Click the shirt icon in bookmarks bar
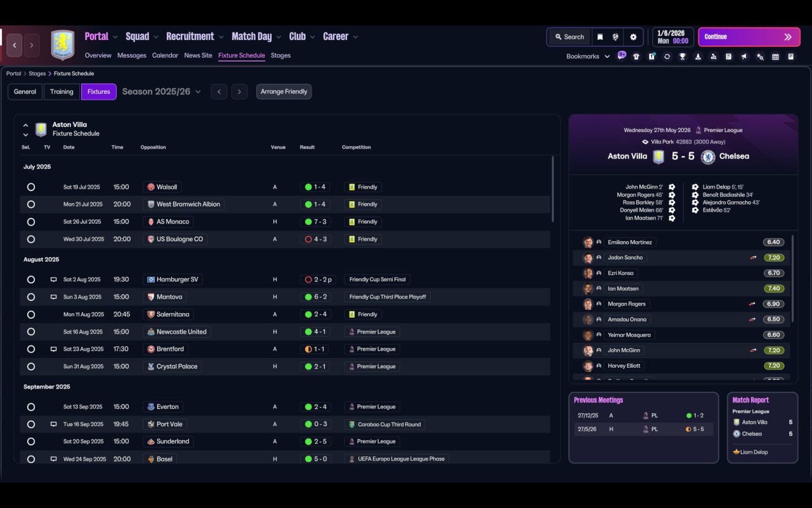Image resolution: width=812 pixels, height=508 pixels. tap(636, 57)
